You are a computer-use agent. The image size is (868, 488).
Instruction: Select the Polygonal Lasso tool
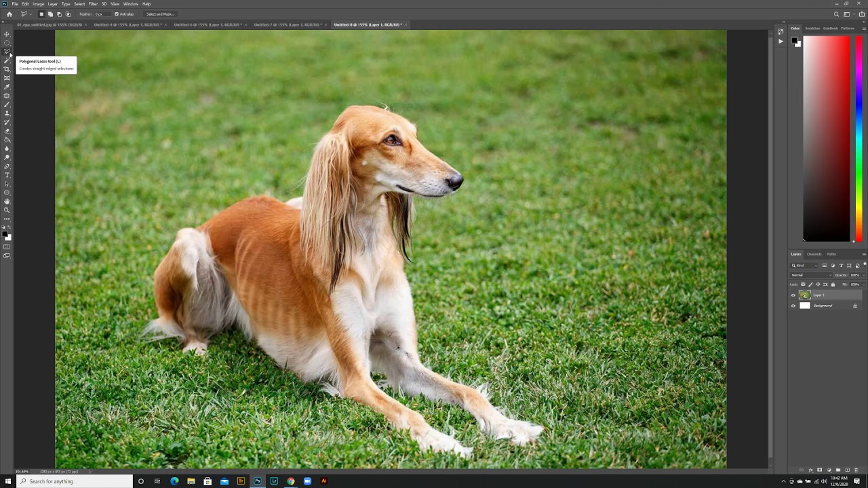click(x=7, y=52)
